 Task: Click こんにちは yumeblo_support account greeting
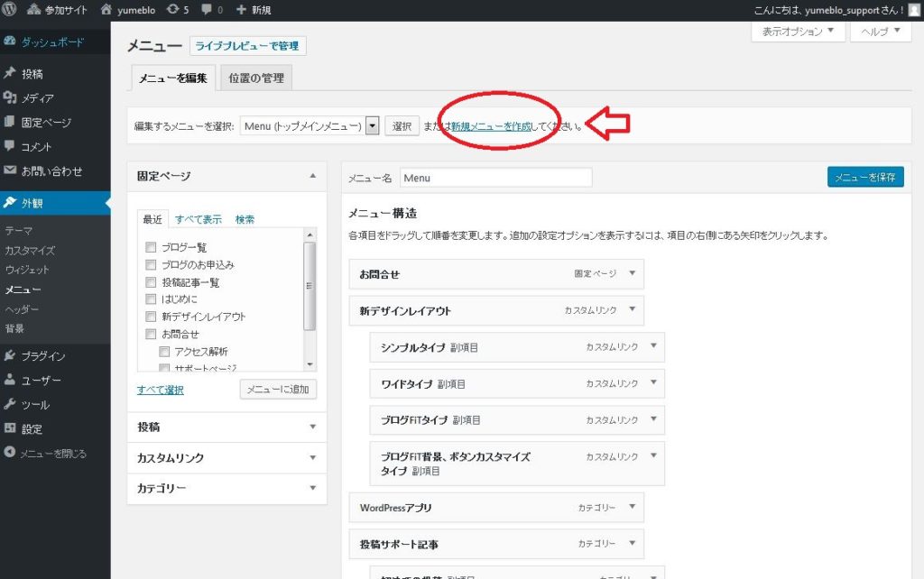[x=829, y=10]
